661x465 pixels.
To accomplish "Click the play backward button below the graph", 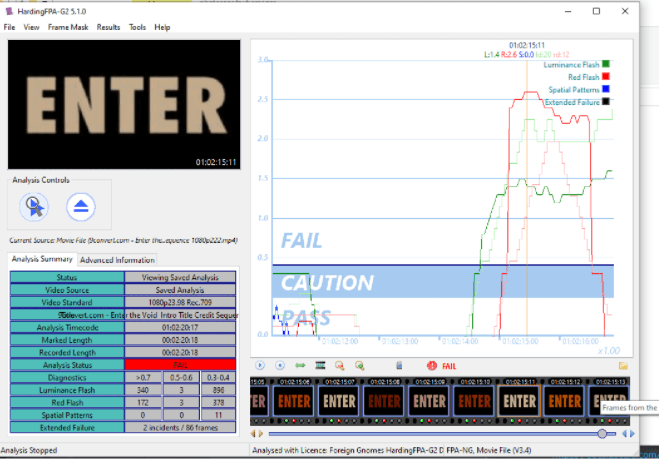I will point(279,366).
